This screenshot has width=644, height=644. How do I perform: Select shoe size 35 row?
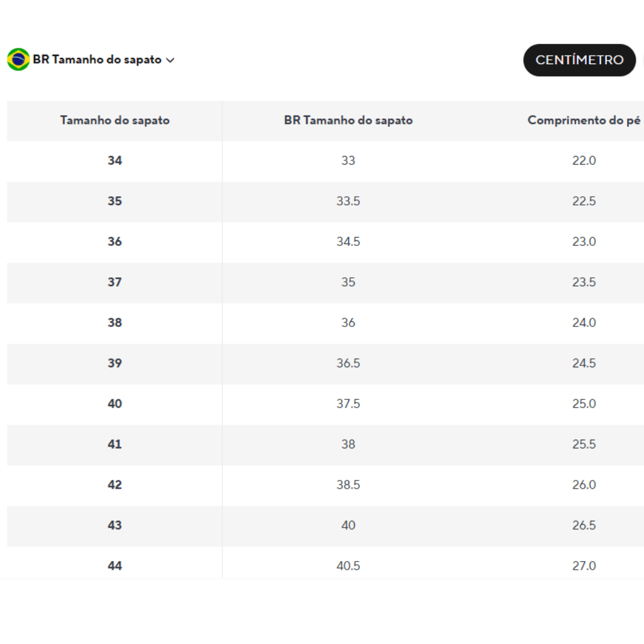pos(325,201)
